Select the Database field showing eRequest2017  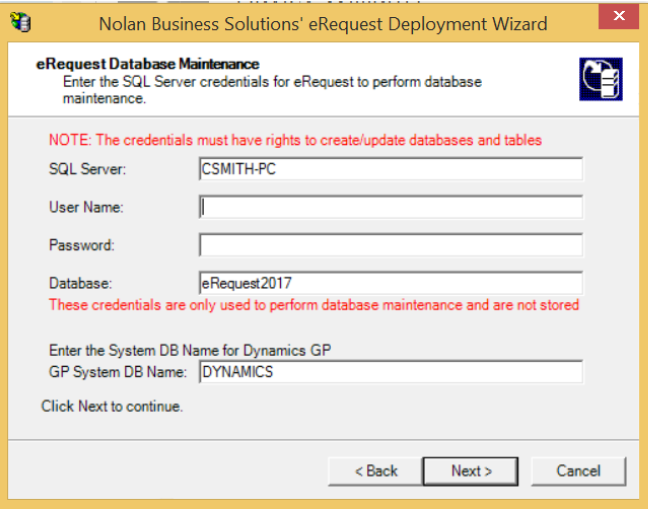pos(390,283)
